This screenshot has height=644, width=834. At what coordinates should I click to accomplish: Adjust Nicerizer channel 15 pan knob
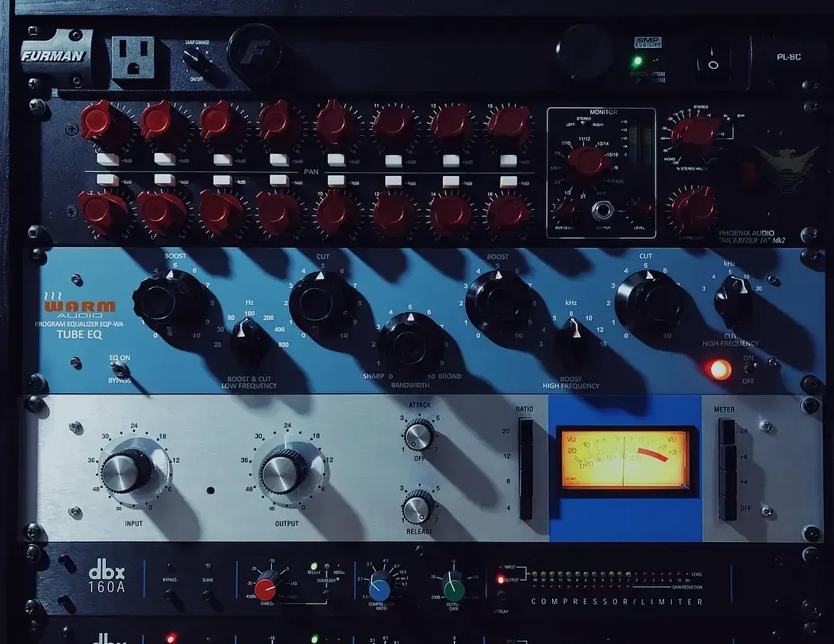coord(509,127)
